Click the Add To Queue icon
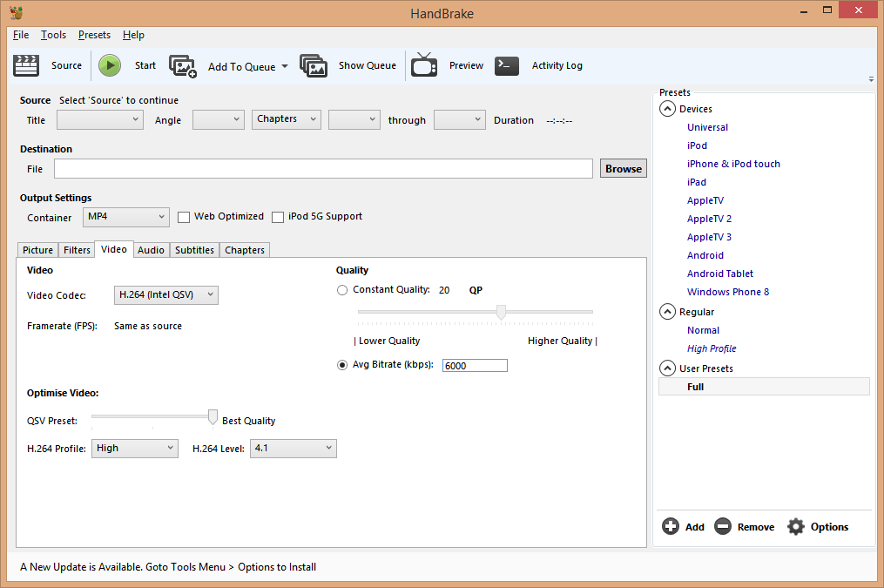Image resolution: width=884 pixels, height=588 pixels. pyautogui.click(x=183, y=66)
